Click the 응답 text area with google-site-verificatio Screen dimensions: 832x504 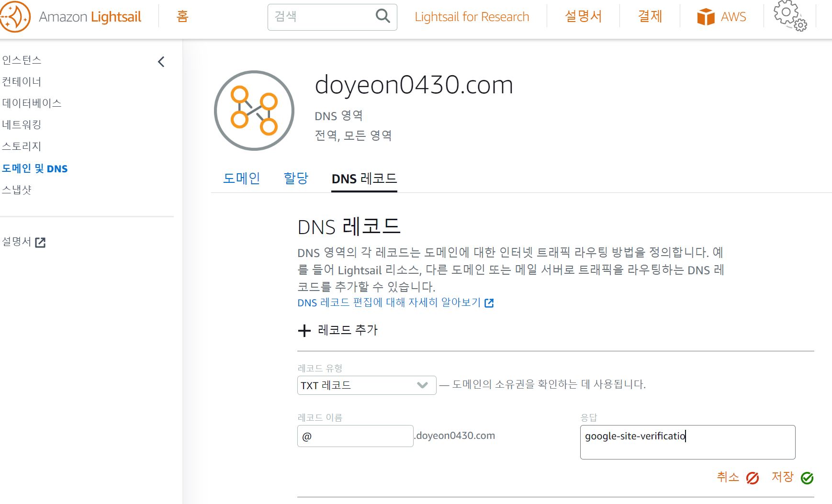pyautogui.click(x=687, y=442)
